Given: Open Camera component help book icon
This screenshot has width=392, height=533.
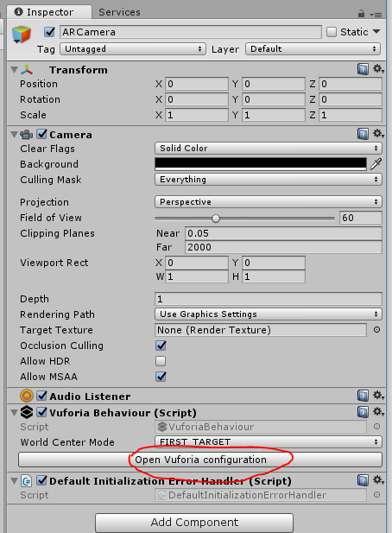Looking at the screenshot, I should [363, 134].
